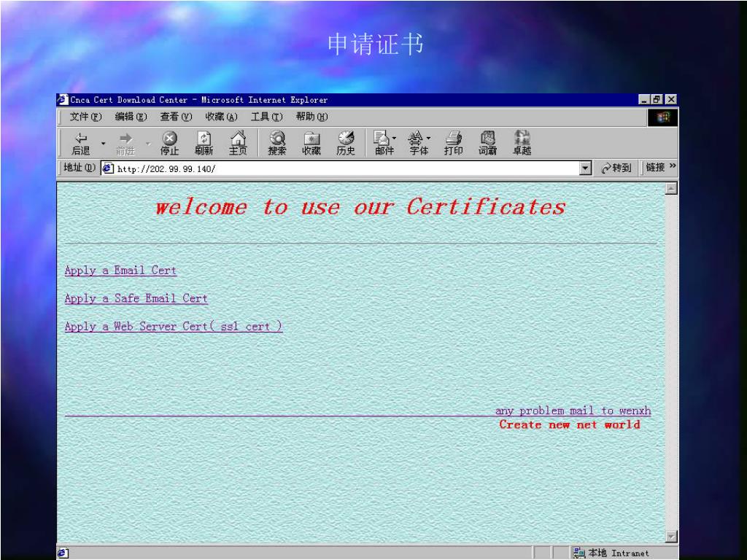This screenshot has width=747, height=560.
Task: Click the Back (后退) toolbar icon
Action: [x=81, y=143]
